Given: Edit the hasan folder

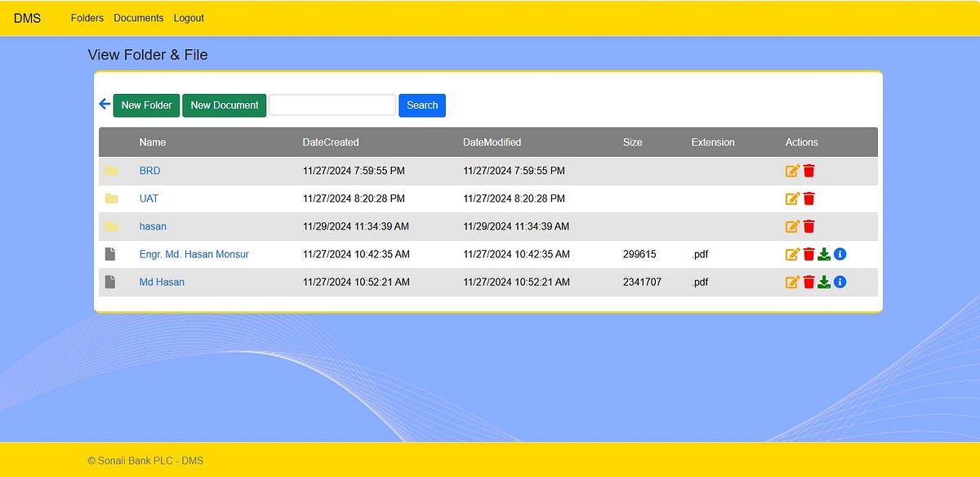Looking at the screenshot, I should 792,226.
